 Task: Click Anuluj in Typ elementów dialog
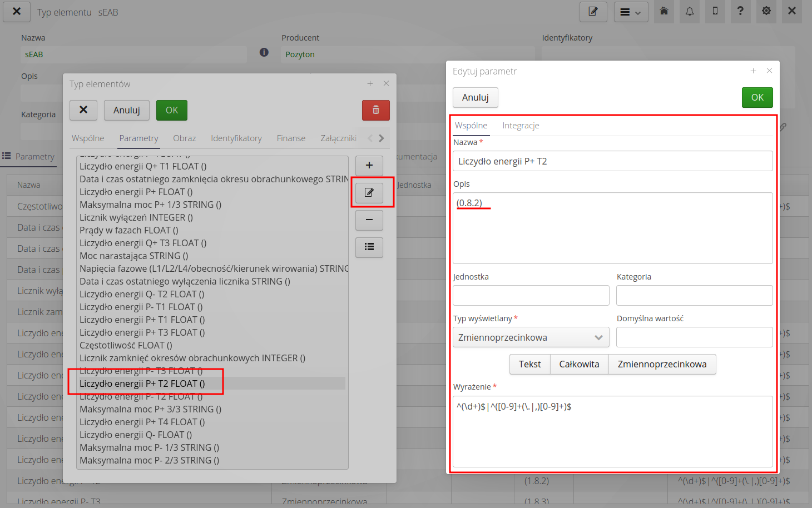(x=126, y=110)
